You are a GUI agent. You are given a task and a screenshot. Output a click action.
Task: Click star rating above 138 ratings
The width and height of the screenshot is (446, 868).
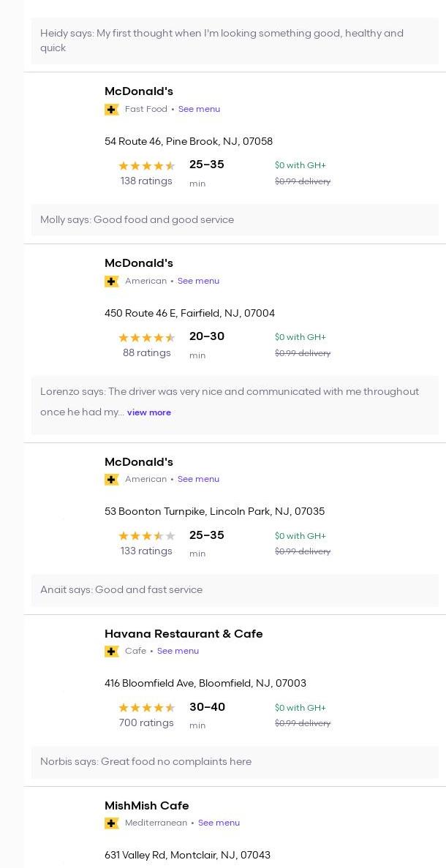146,166
